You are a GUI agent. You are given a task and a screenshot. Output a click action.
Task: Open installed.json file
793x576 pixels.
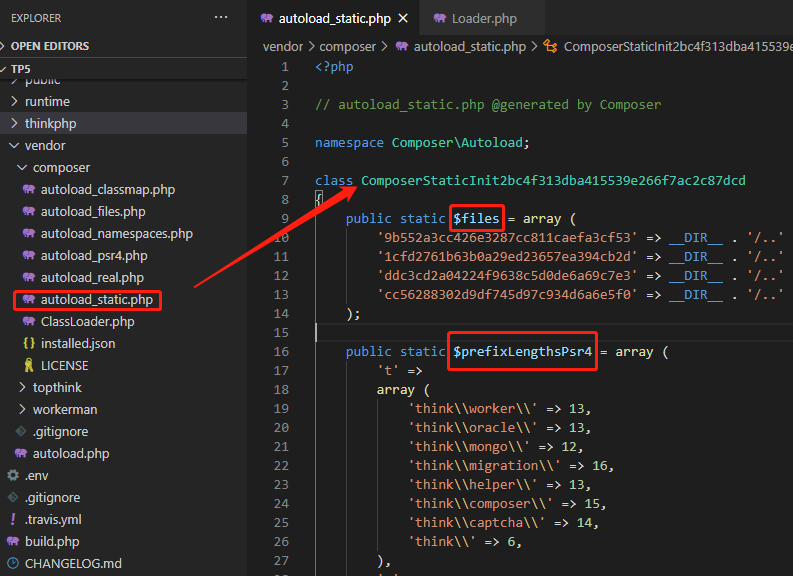click(78, 343)
